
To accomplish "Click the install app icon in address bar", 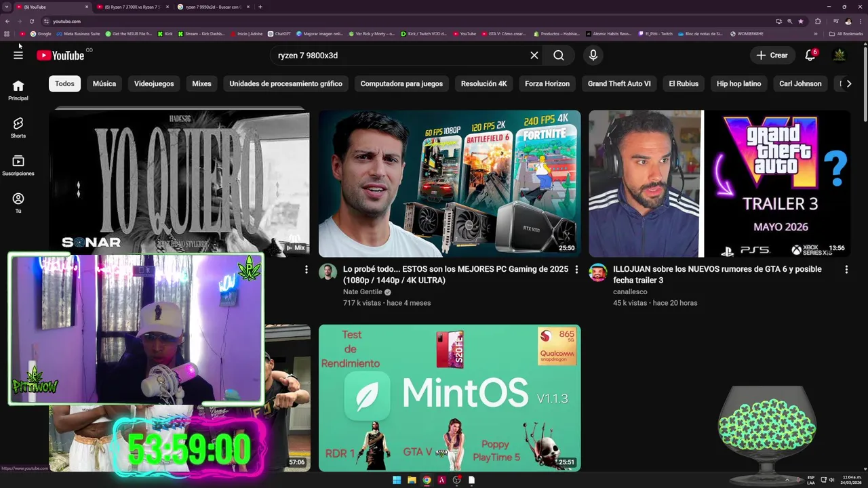I will 778,21.
